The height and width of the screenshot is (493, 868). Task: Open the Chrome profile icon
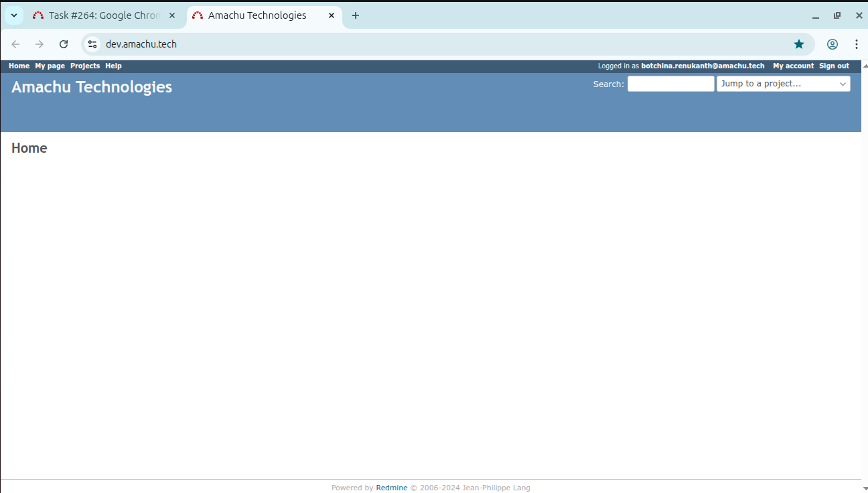833,44
